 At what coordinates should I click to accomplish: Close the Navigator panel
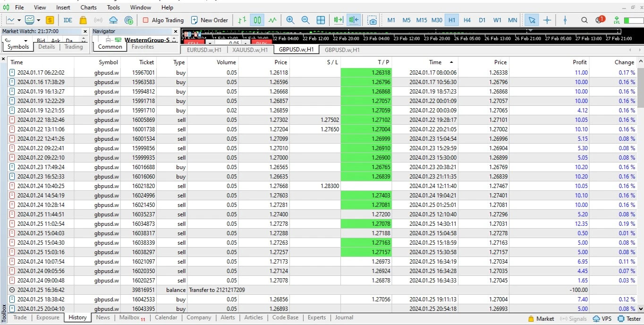[176, 31]
